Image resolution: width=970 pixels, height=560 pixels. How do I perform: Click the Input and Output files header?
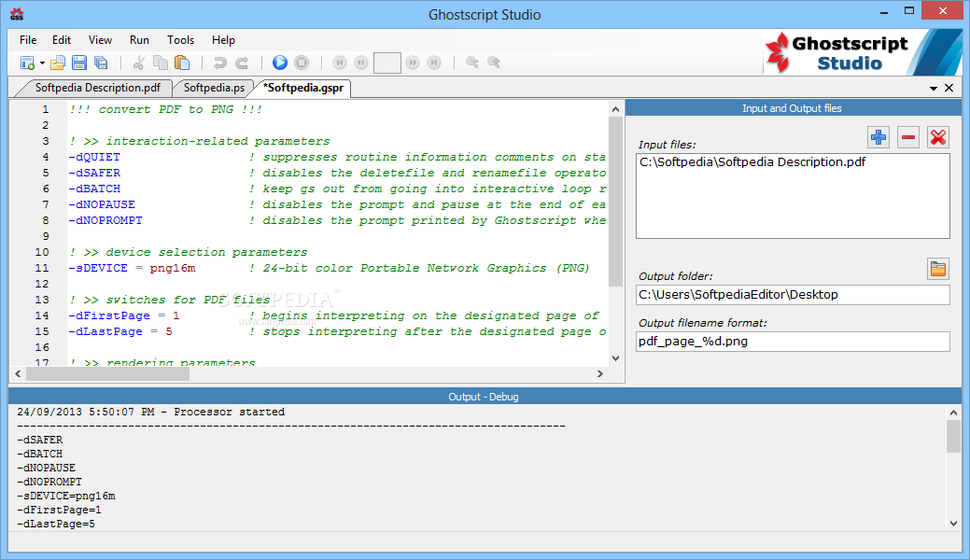[x=792, y=108]
